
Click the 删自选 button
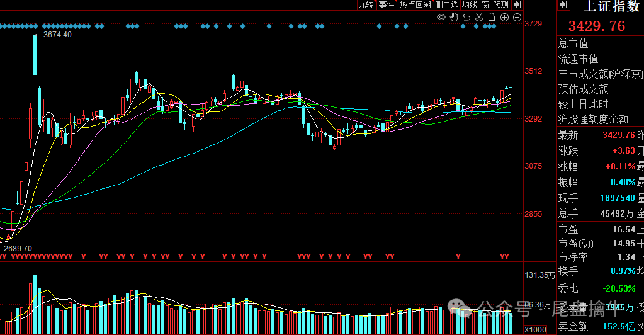click(x=446, y=4)
